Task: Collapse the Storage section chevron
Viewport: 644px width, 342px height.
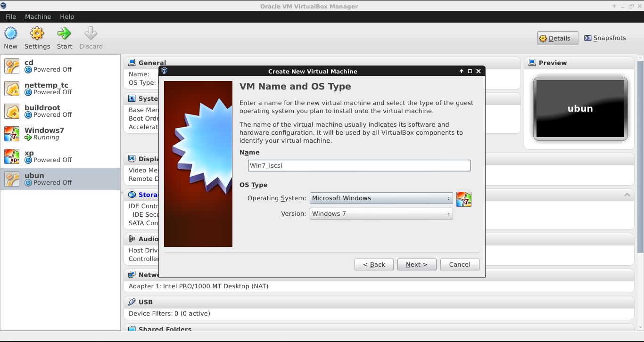Action: click(627, 195)
